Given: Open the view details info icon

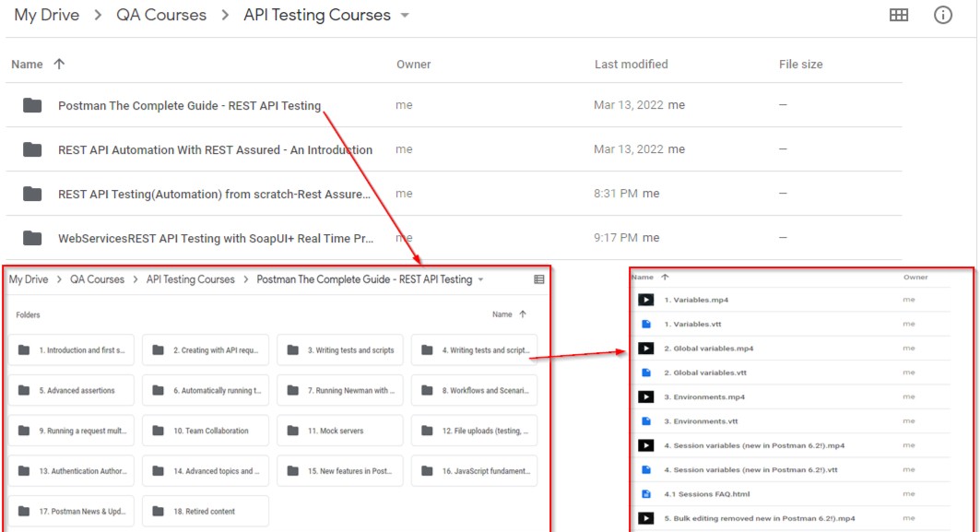Looking at the screenshot, I should click(942, 15).
